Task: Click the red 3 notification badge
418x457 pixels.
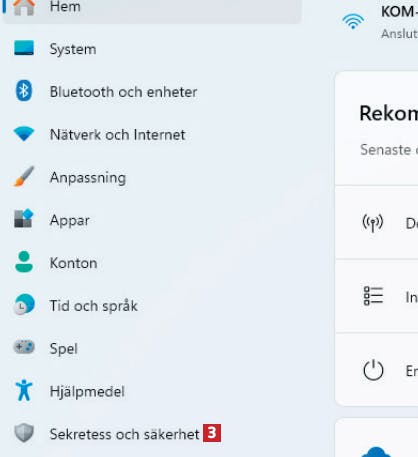Action: pos(212,433)
